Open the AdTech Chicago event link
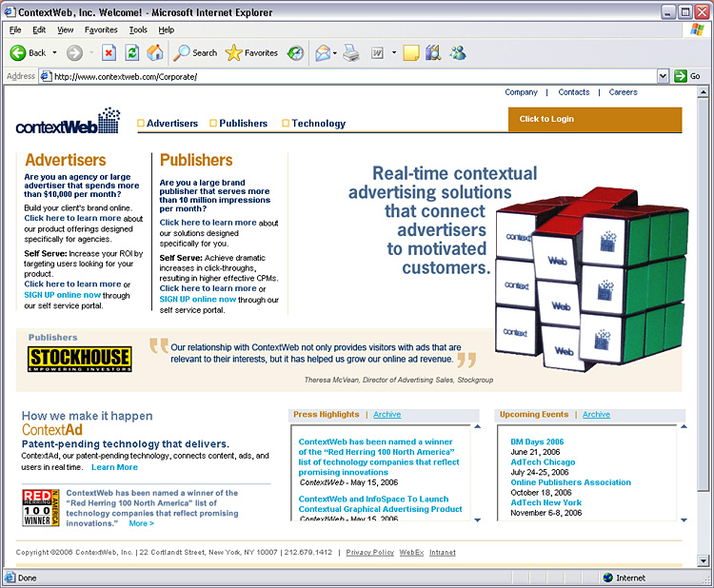Screen dimensions: 714x588 pyautogui.click(x=543, y=462)
